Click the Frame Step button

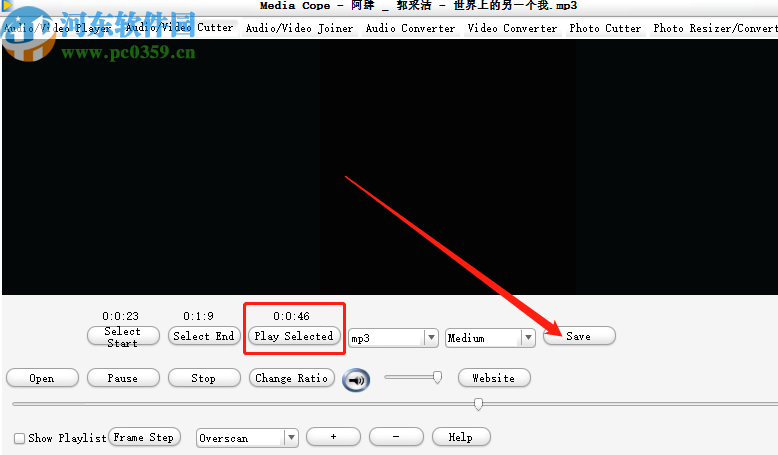(x=144, y=437)
